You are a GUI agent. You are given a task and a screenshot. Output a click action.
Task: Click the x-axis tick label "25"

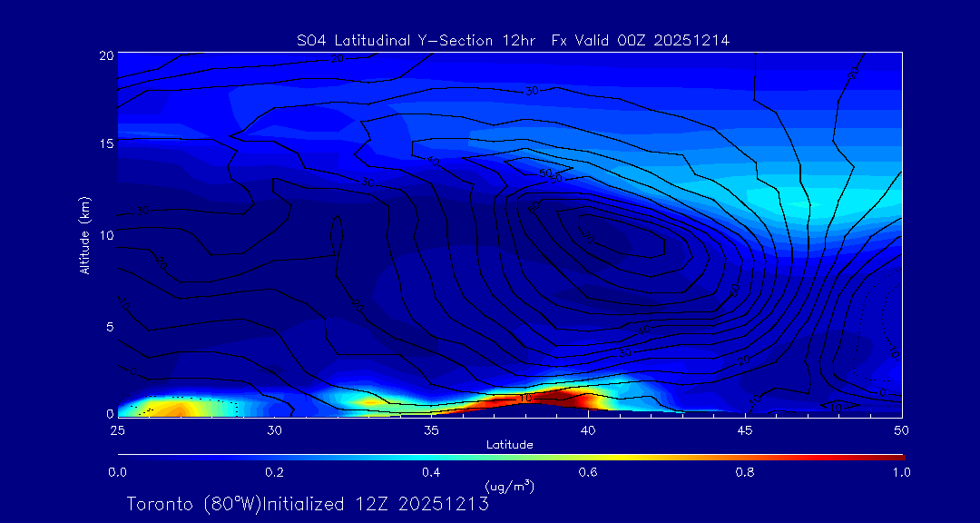pyautogui.click(x=117, y=430)
